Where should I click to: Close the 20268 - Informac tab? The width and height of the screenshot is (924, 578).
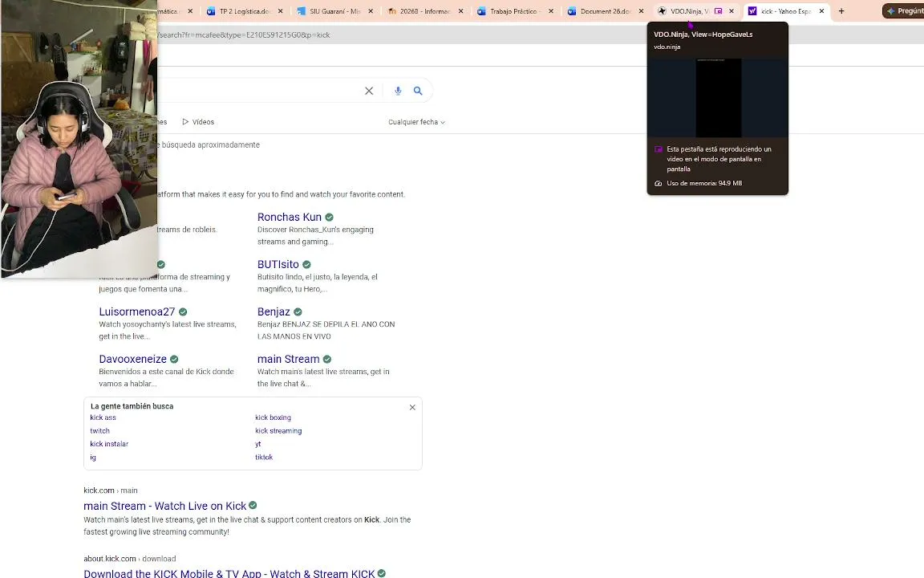461,11
